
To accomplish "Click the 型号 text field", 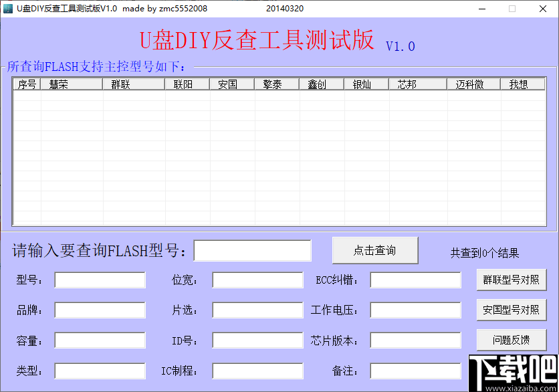I will click(x=99, y=280).
